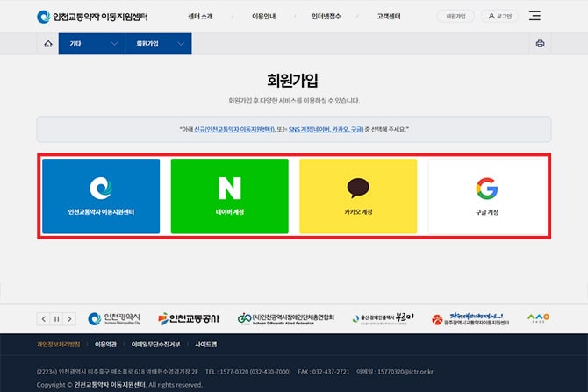Image resolution: width=588 pixels, height=392 pixels.
Task: Open the 인터넷접수 menu
Action: click(x=326, y=16)
